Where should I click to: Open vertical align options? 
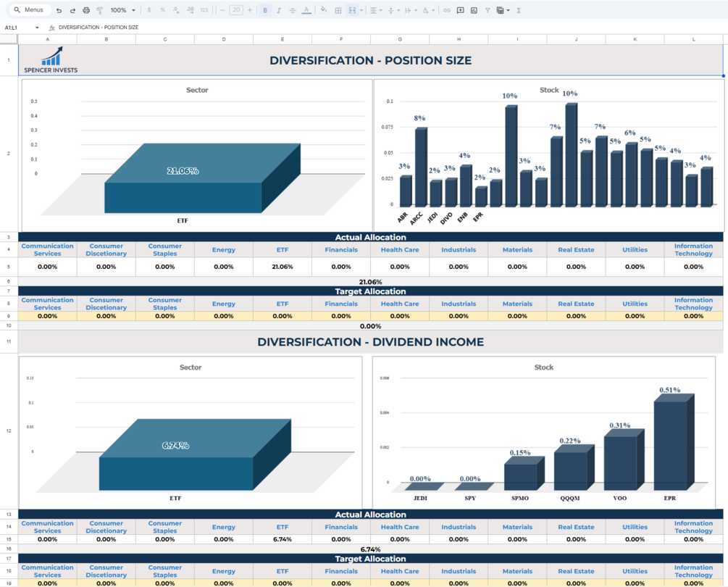[393, 10]
